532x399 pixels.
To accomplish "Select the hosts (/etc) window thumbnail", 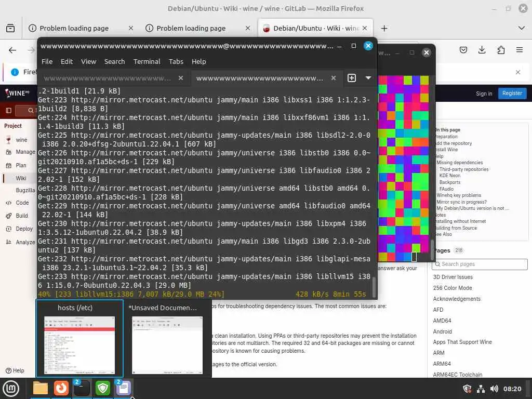I will point(79,339).
